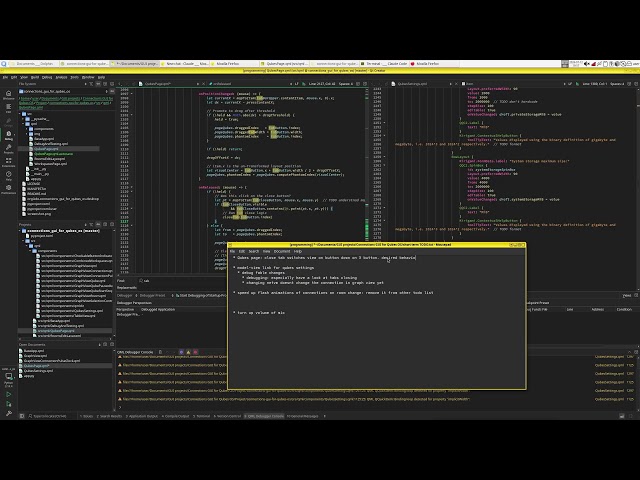The width and height of the screenshot is (640, 480).
Task: Expand the img folder in File System
Action: pos(27,134)
